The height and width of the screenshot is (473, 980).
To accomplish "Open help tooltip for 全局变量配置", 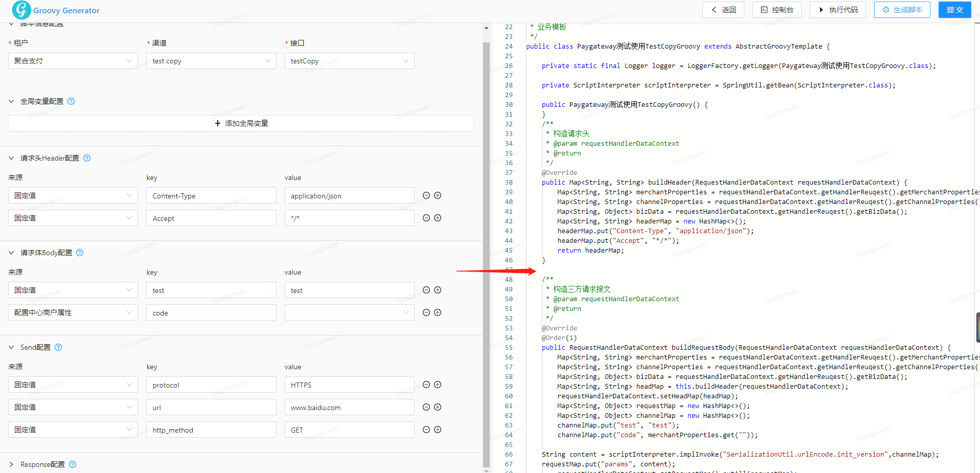I will pyautogui.click(x=71, y=101).
